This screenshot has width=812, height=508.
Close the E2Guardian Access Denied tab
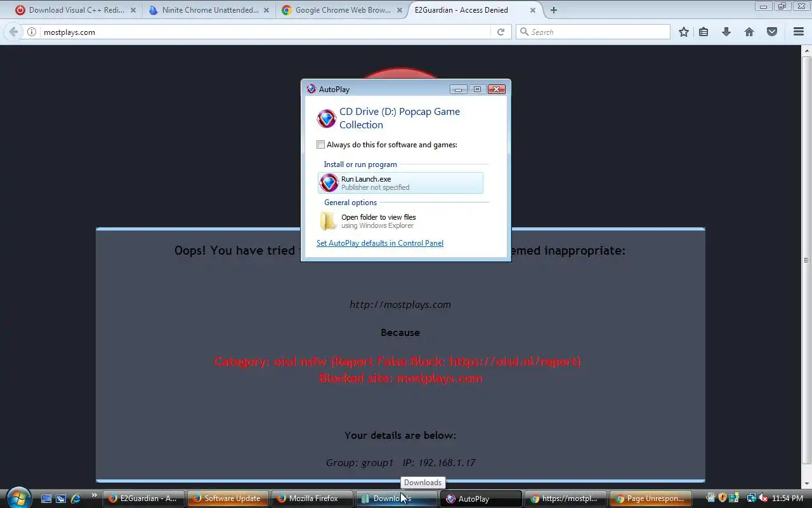click(533, 10)
